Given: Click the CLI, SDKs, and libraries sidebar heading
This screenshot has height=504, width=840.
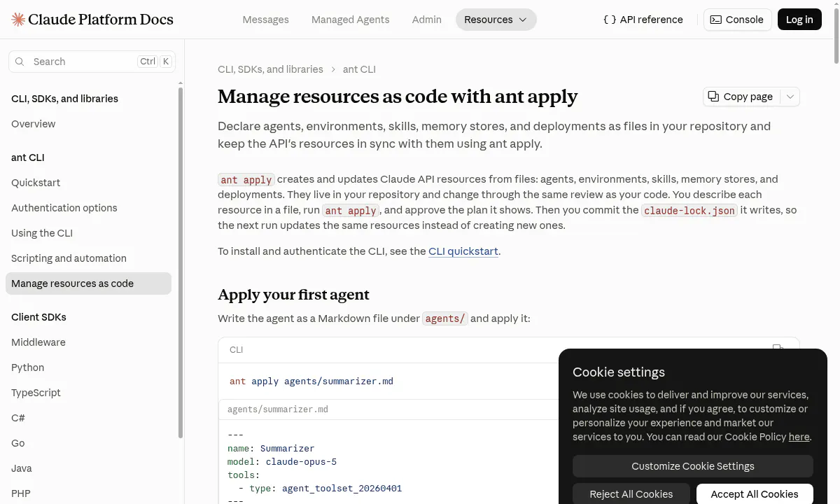Looking at the screenshot, I should point(64,99).
